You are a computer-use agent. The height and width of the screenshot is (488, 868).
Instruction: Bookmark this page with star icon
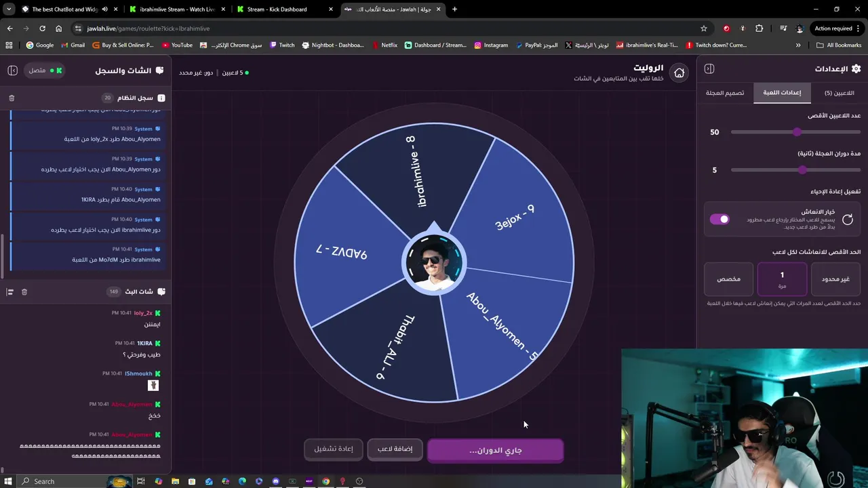tap(704, 28)
